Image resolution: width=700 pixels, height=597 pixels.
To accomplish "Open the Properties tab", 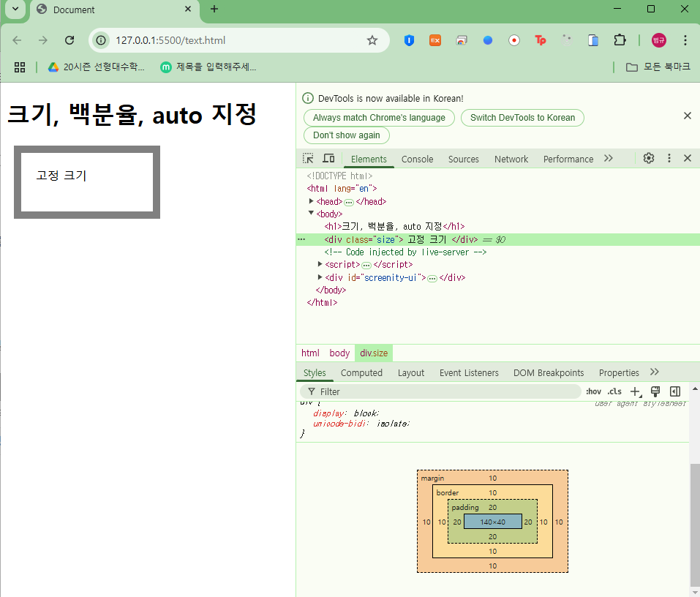I will pyautogui.click(x=619, y=373).
